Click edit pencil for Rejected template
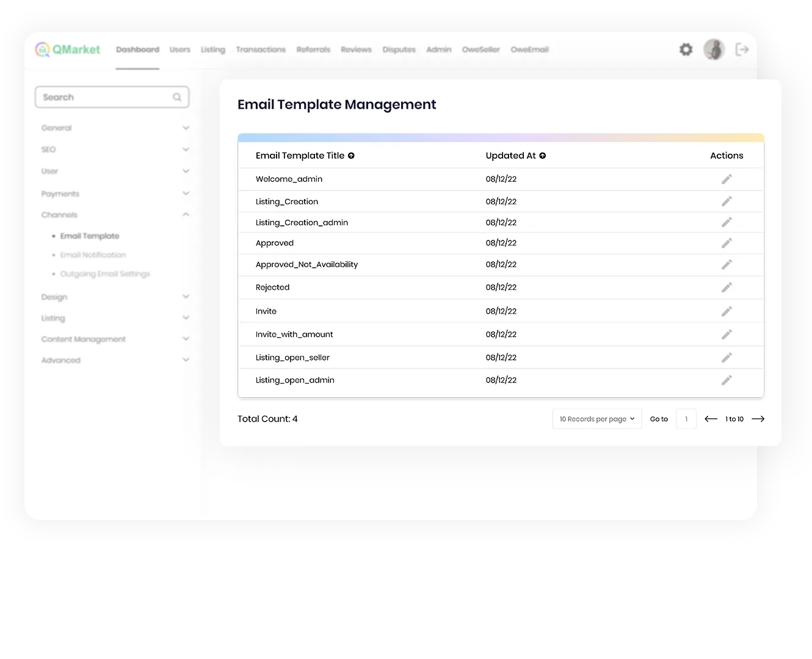The image size is (812, 659). click(x=727, y=287)
